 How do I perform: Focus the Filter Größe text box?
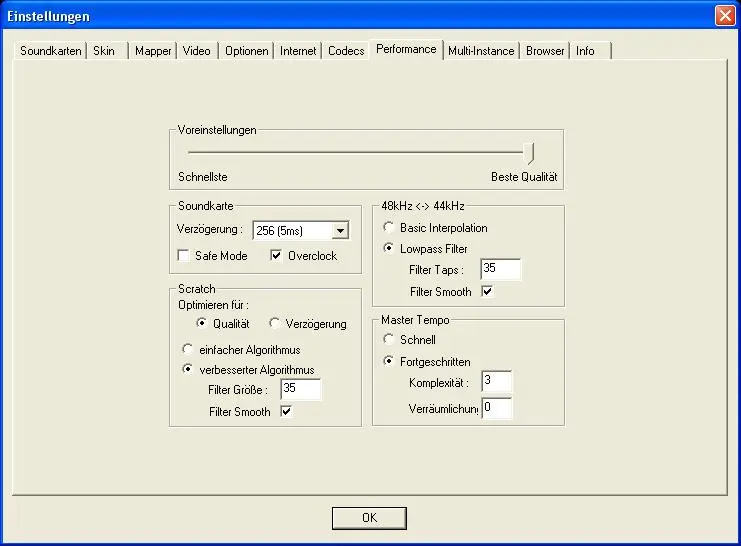[x=300, y=390]
